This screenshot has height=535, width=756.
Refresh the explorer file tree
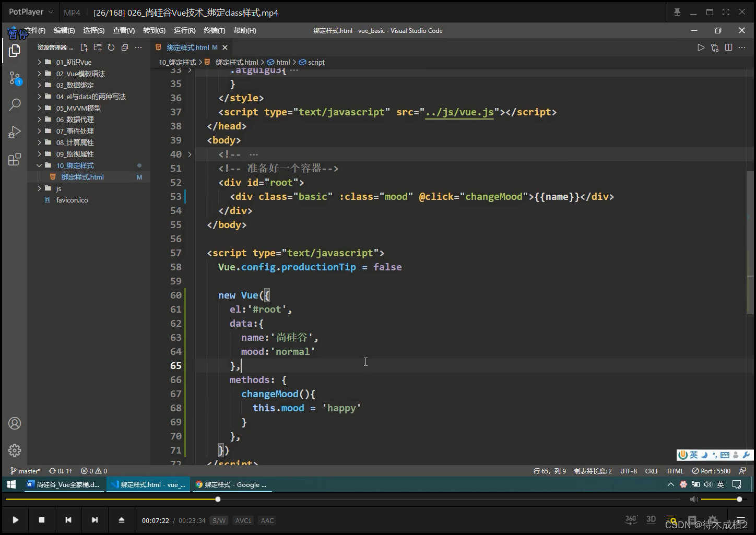pos(111,47)
